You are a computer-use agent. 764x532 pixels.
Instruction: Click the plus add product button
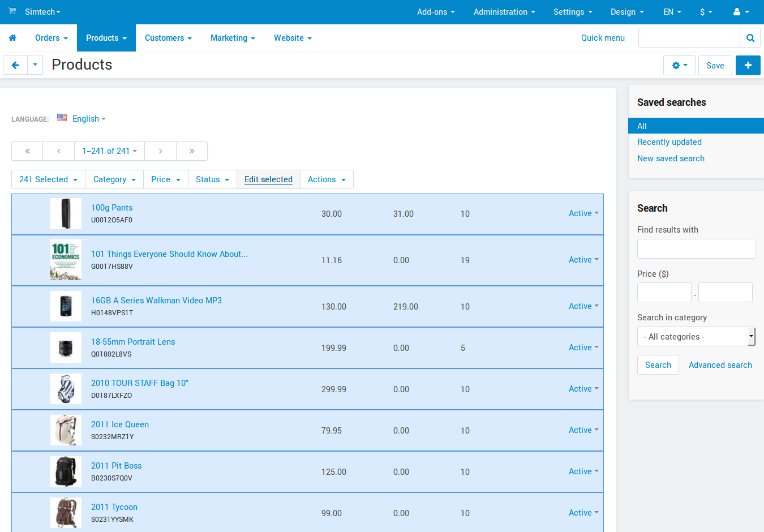point(748,66)
